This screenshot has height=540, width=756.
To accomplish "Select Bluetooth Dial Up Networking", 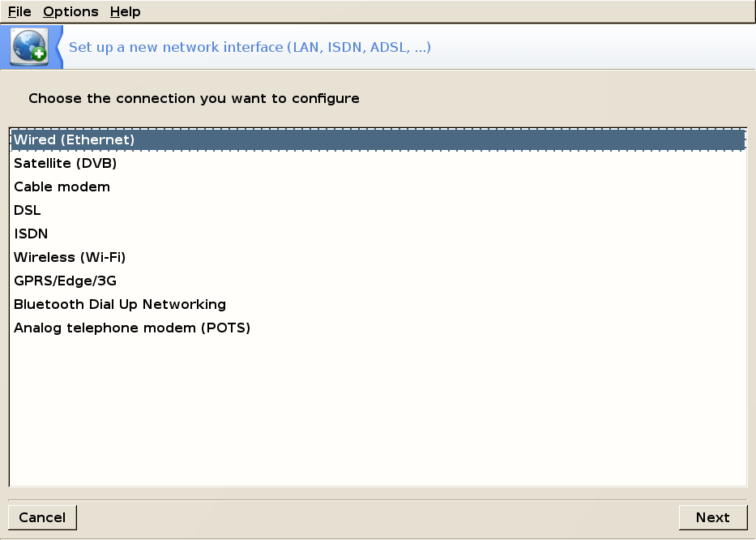I will pyautogui.click(x=378, y=305).
